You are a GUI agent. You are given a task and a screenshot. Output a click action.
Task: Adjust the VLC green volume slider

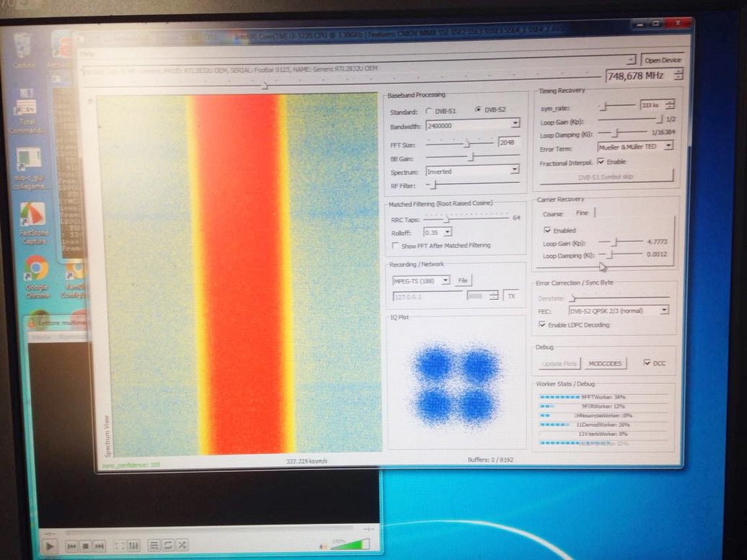click(x=350, y=544)
